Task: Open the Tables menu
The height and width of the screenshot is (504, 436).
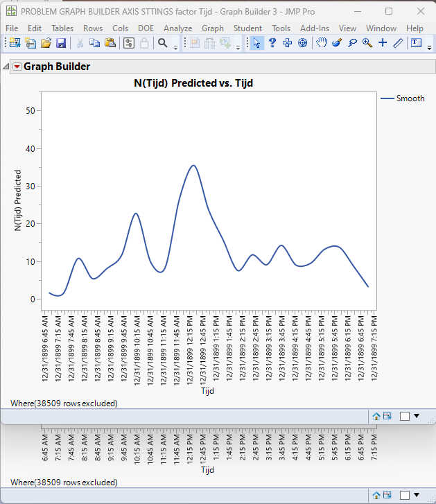Action: point(62,28)
